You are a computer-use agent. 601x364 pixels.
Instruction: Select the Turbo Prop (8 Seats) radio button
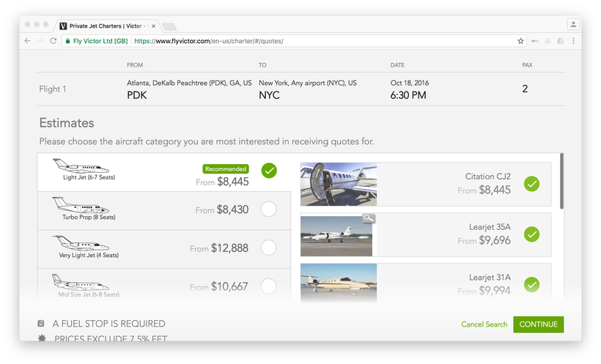(268, 209)
